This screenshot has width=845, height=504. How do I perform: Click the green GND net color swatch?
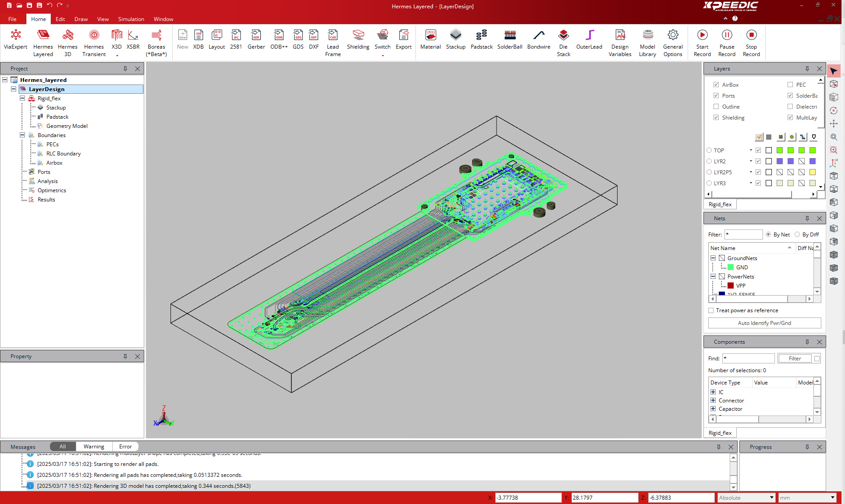[x=731, y=267]
